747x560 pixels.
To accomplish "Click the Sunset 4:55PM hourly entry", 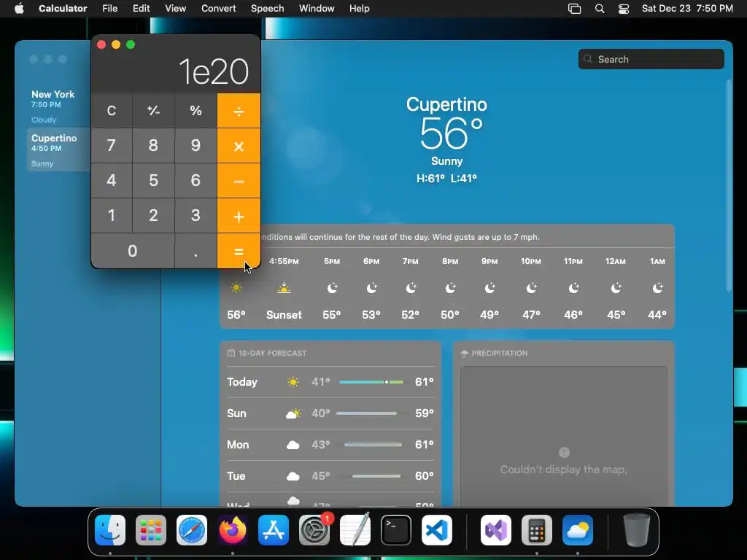I will pyautogui.click(x=284, y=288).
